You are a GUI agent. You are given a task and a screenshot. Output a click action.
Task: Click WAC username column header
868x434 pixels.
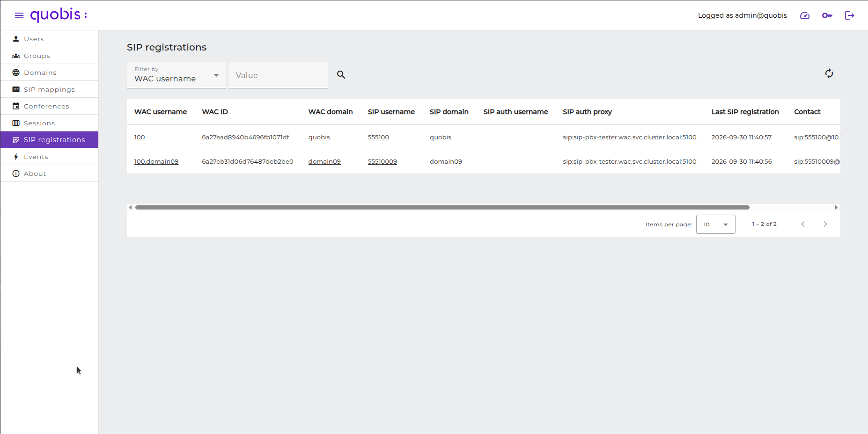point(161,112)
